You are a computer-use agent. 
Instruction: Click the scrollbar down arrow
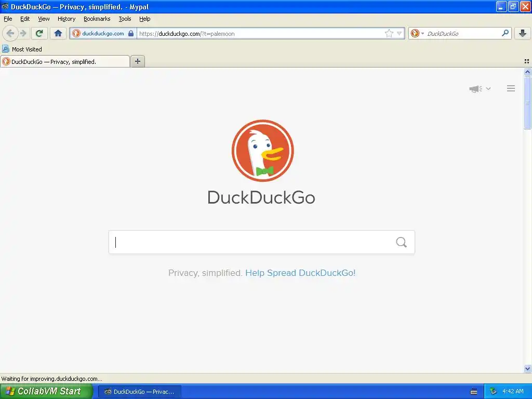click(527, 368)
